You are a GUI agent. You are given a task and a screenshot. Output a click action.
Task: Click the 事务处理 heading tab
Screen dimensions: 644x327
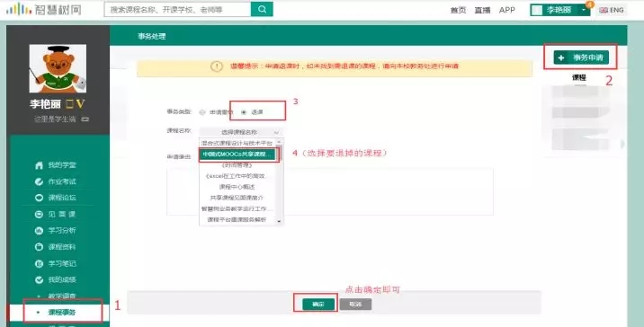point(151,36)
